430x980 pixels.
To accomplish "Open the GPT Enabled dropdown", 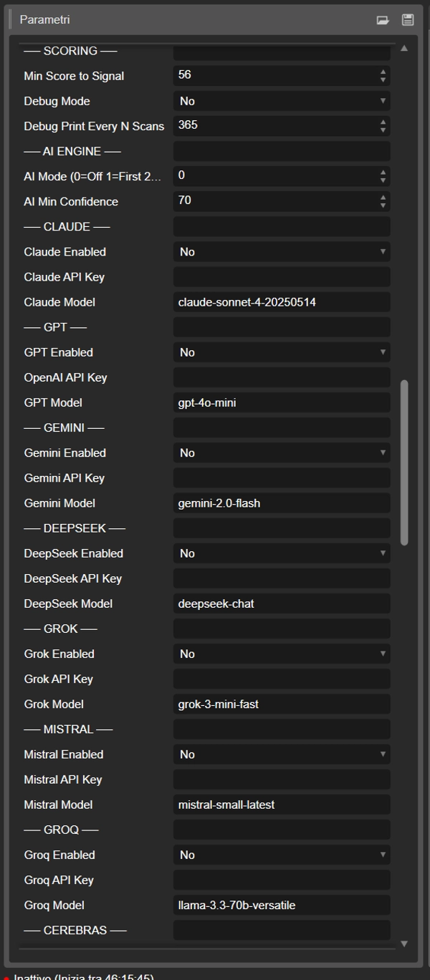I will [x=282, y=352].
